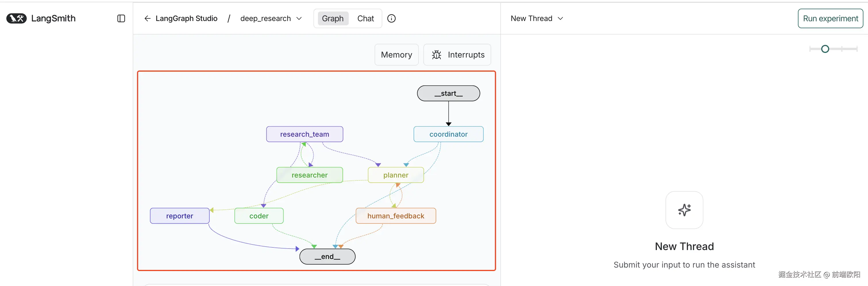Viewport: 868px width, 286px height.
Task: Select the coder node
Action: [259, 216]
